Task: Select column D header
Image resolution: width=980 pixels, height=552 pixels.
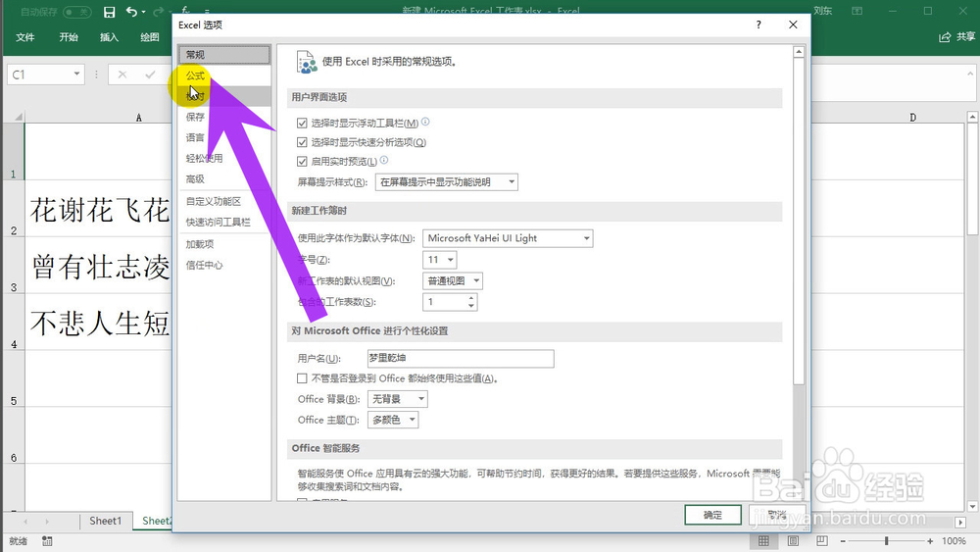Action: tap(913, 118)
